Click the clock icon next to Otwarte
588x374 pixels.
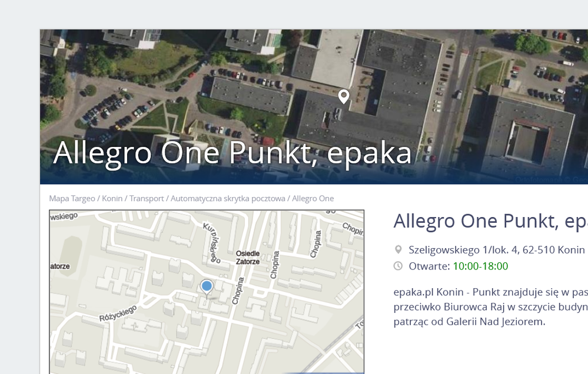point(398,266)
